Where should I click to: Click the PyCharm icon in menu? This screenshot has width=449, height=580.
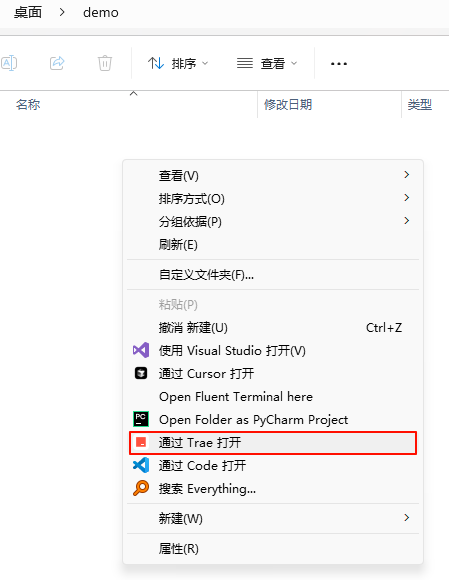click(x=141, y=419)
